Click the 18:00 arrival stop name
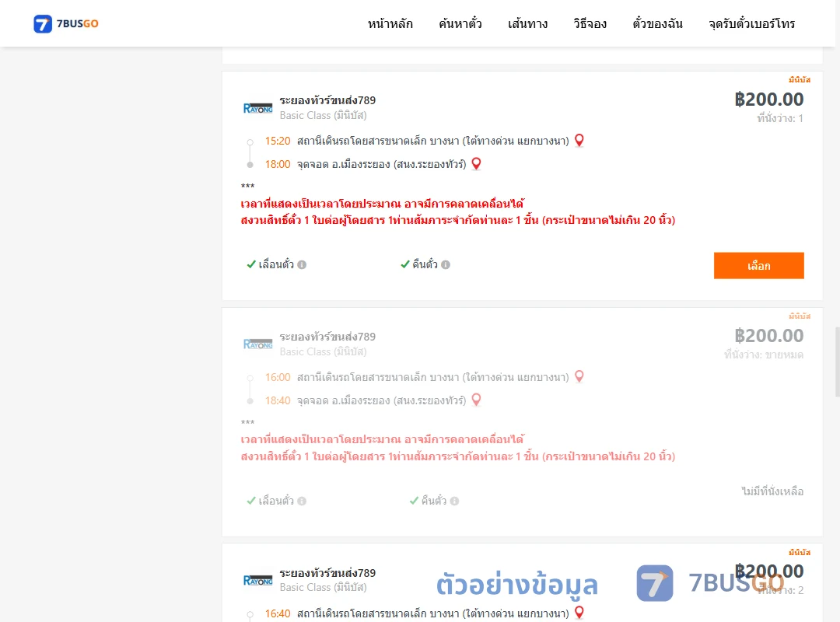The height and width of the screenshot is (622, 840). coord(381,165)
